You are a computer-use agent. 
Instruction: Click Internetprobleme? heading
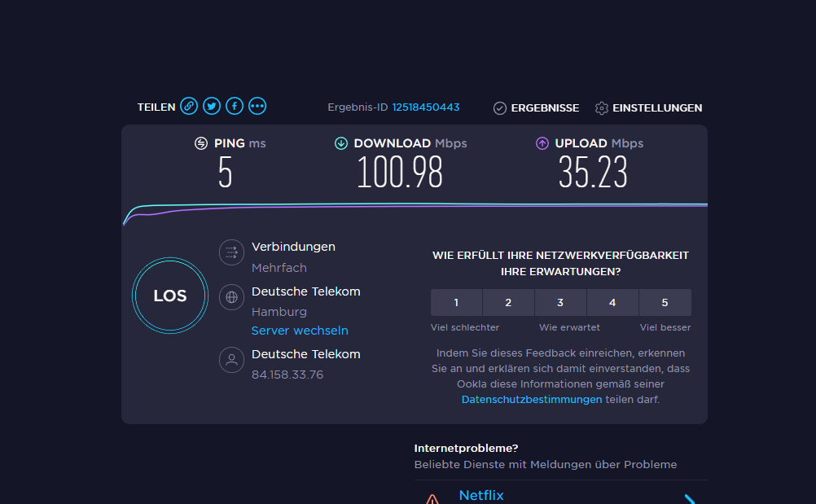[466, 448]
